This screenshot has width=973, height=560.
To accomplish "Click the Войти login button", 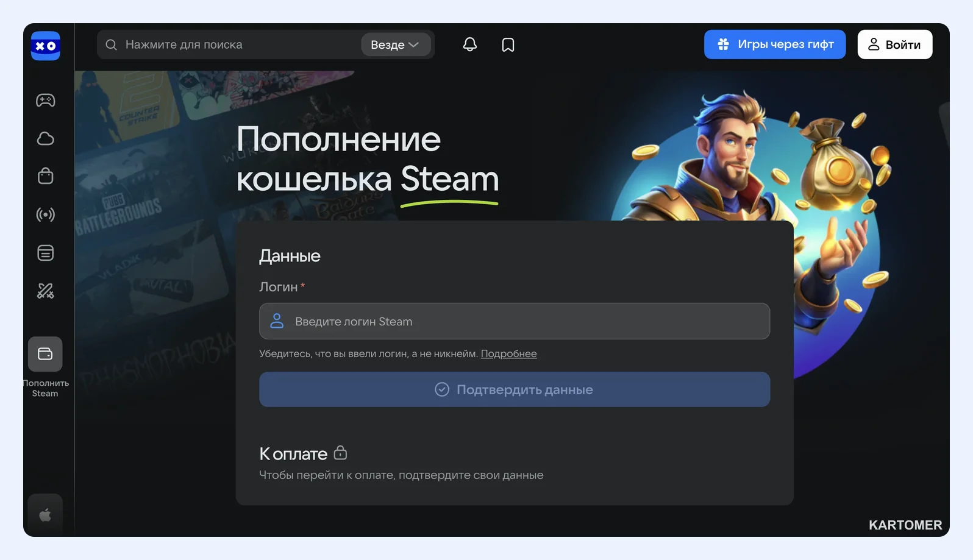I will pyautogui.click(x=895, y=44).
